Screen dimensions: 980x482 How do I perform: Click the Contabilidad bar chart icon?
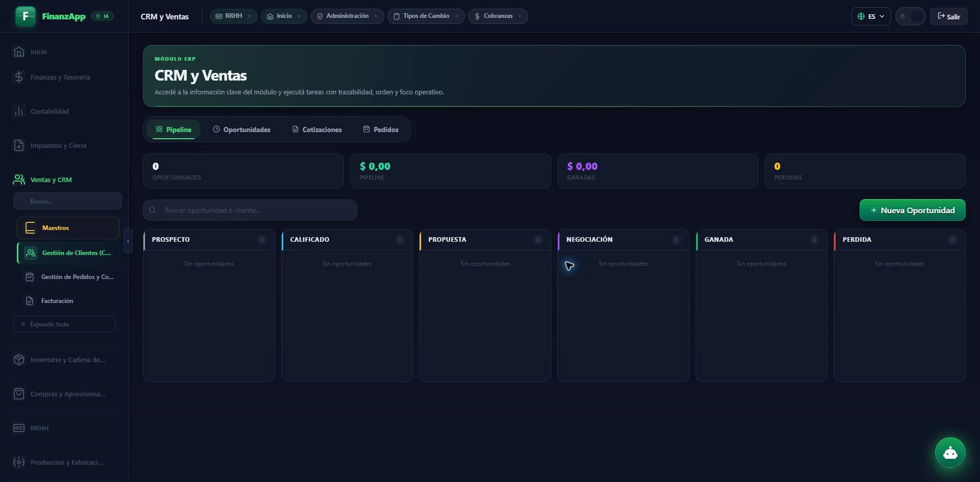pyautogui.click(x=19, y=111)
